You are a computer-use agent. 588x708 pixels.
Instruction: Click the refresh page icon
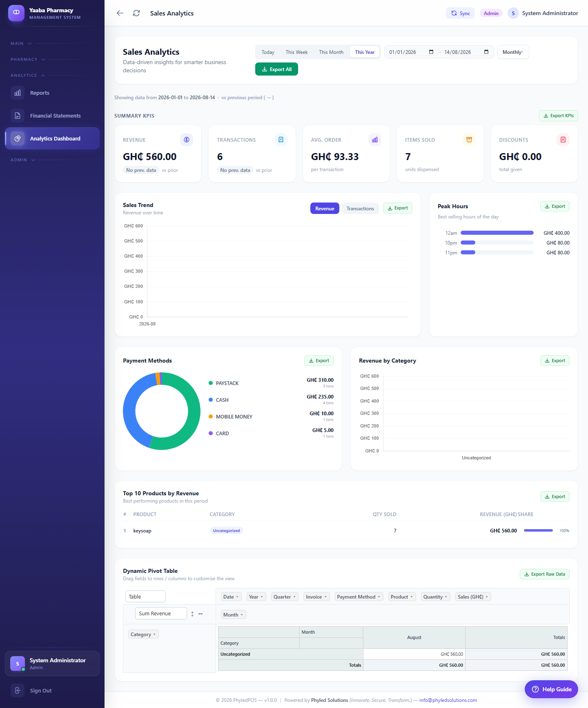[x=136, y=13]
